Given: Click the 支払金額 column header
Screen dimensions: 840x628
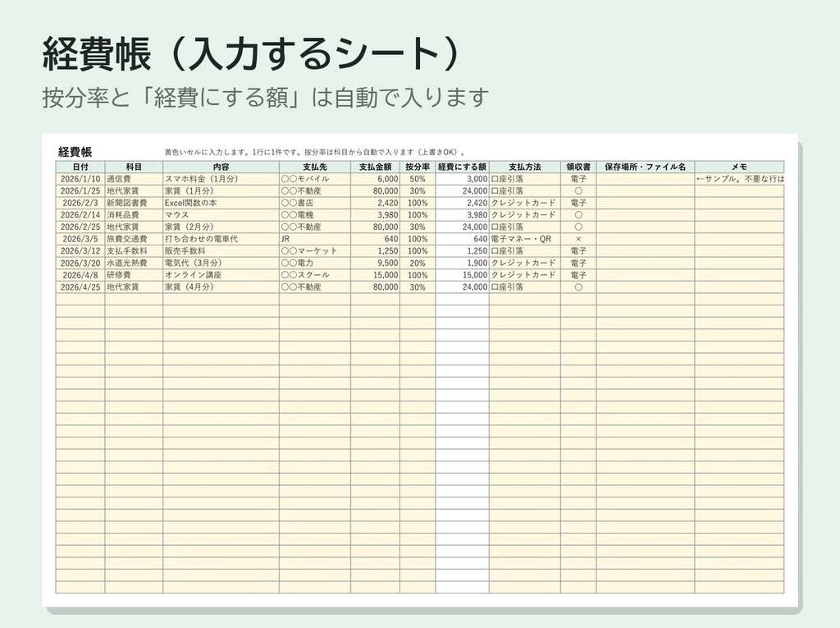Looking at the screenshot, I should [x=375, y=167].
